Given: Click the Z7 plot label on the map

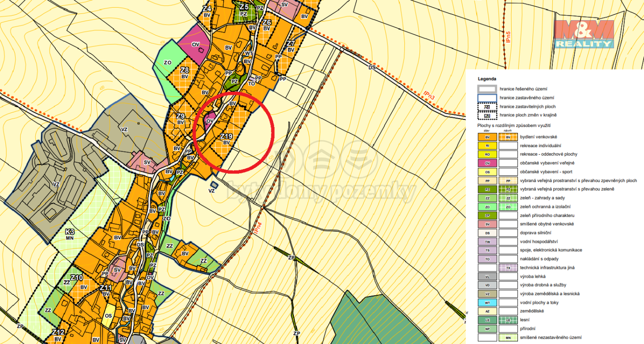Looking at the screenshot, I should (291, 44).
